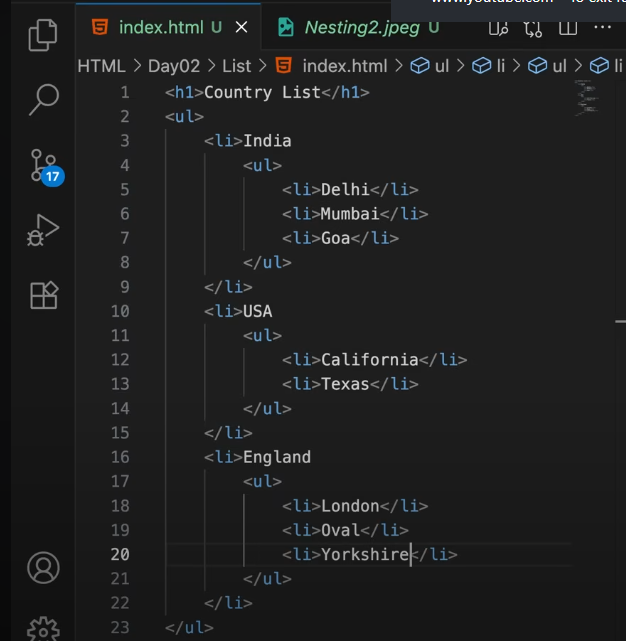
Task: Click the minimap code overview
Action: [587, 96]
